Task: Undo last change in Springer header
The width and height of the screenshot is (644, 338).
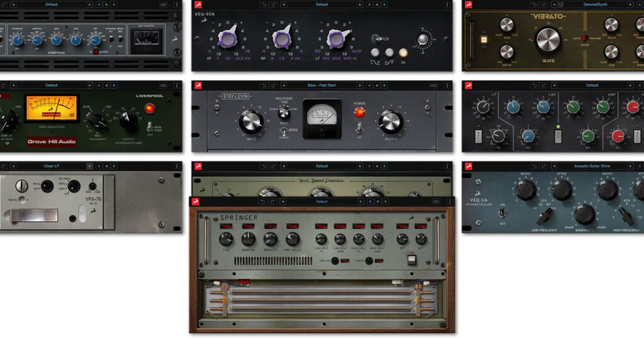Action: pos(263,202)
